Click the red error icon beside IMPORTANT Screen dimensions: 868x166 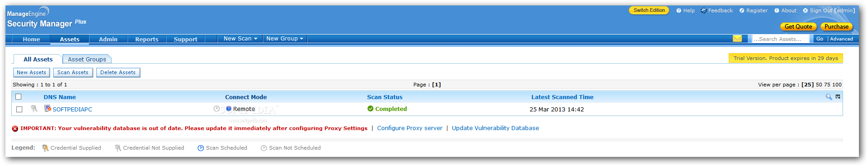[x=15, y=129]
